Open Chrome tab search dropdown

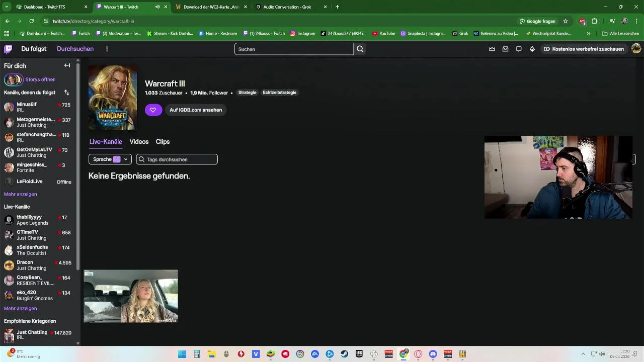[x=7, y=7]
